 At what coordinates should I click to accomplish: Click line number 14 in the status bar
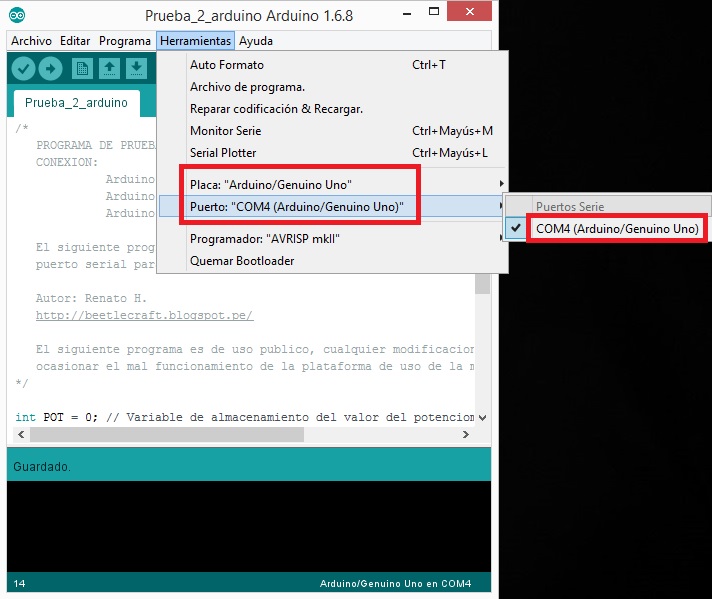coord(20,584)
